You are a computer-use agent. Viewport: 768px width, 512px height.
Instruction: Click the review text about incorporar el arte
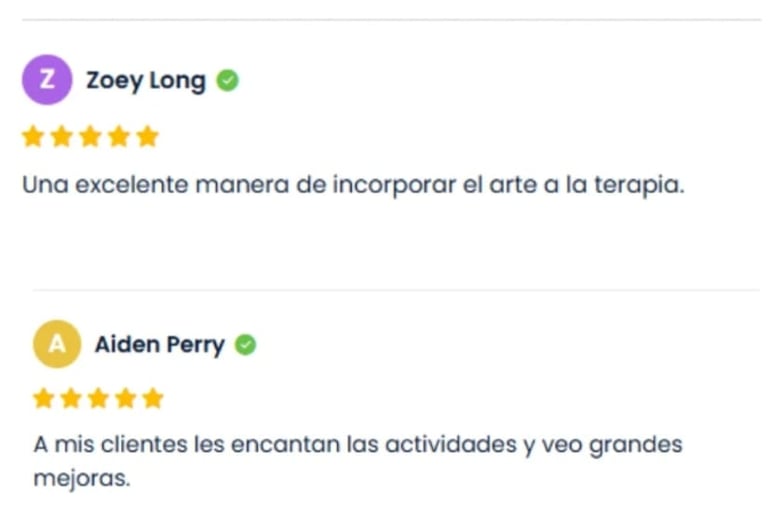coord(353,186)
